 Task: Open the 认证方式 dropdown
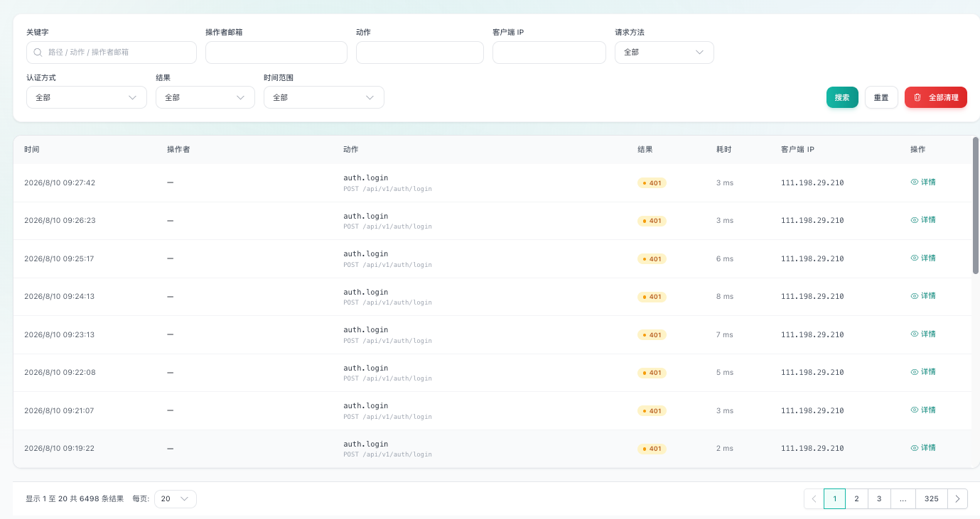[x=87, y=97]
